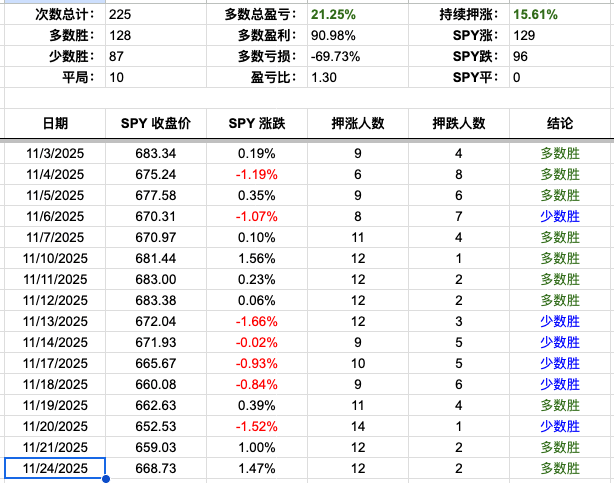
Task: Select date cell 11/3/2025
Action: pos(55,153)
